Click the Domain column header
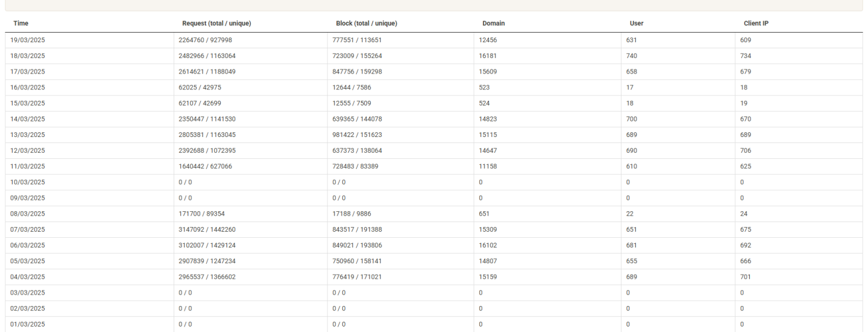 point(494,24)
